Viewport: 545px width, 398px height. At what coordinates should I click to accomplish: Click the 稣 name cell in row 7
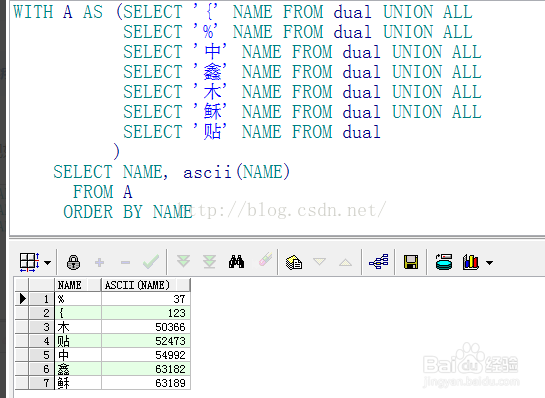point(78,383)
